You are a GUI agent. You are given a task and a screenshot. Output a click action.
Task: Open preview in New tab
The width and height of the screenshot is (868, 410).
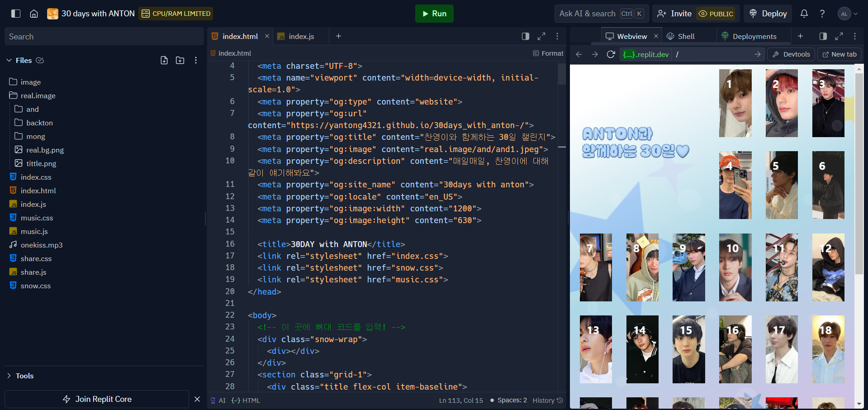pyautogui.click(x=840, y=54)
